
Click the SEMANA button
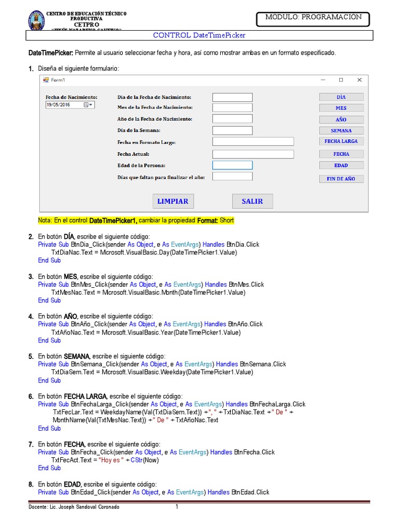341,130
